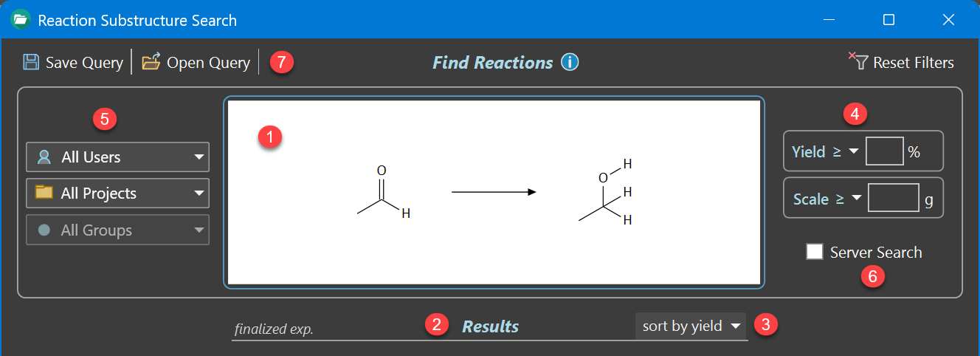Click the user icon in All Users

44,157
